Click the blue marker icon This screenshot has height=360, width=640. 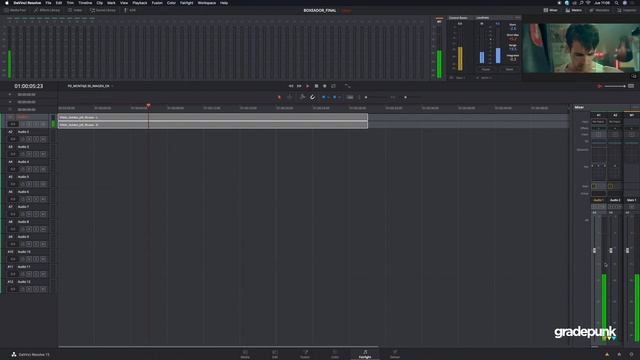coord(335,97)
